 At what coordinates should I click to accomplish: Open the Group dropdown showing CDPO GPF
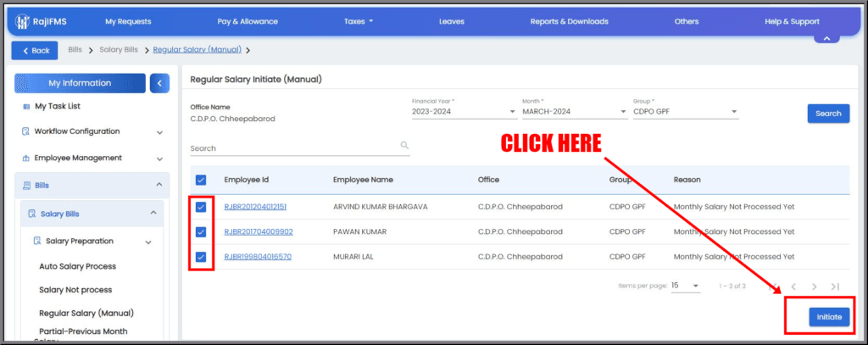(685, 111)
